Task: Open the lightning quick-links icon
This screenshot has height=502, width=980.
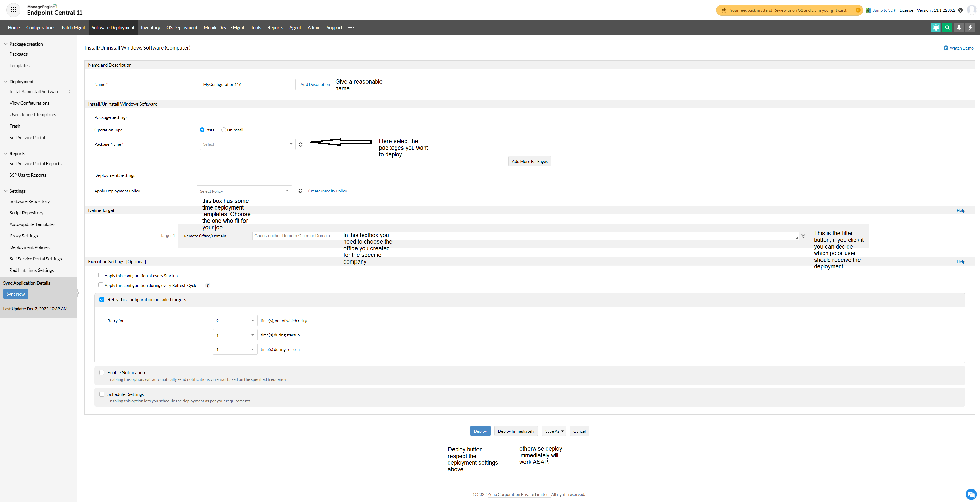Action: click(x=970, y=27)
